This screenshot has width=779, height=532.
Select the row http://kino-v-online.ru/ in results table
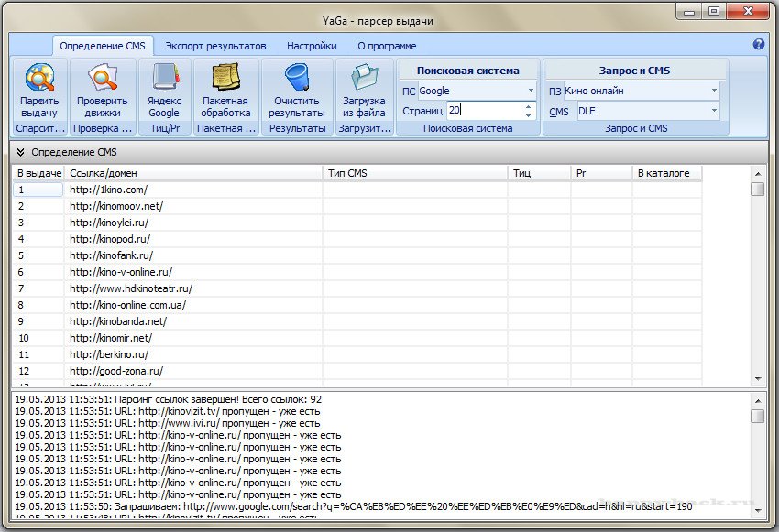[357, 272]
